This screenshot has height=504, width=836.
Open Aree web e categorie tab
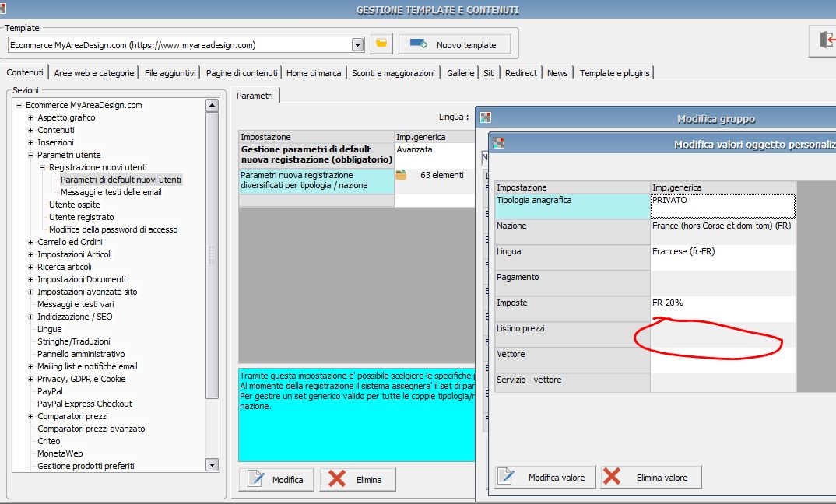[x=94, y=73]
